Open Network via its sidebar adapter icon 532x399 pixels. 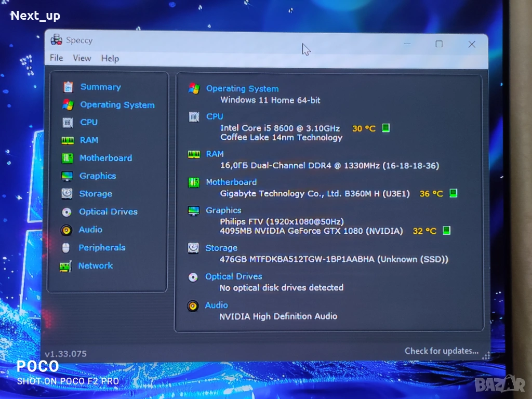tap(65, 267)
